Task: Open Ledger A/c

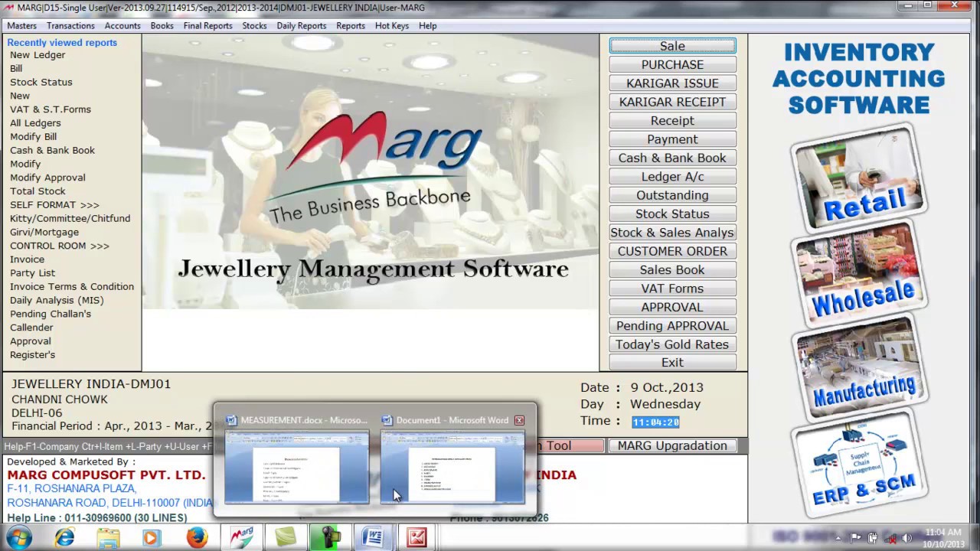Action: (x=672, y=177)
